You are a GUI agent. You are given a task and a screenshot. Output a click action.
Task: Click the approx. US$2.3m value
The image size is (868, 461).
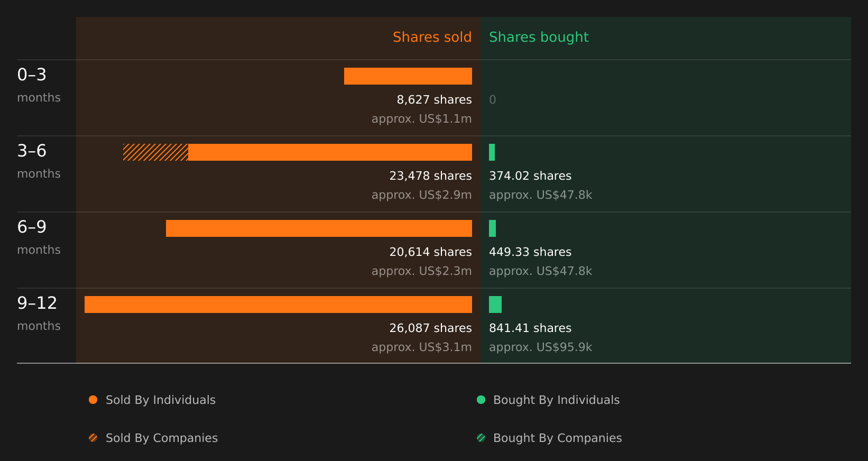click(421, 271)
